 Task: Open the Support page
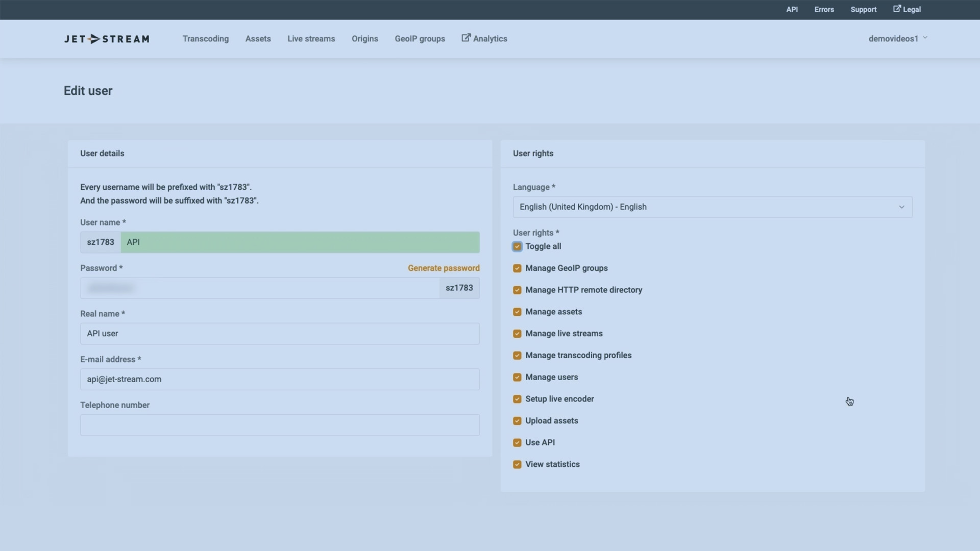(x=864, y=9)
